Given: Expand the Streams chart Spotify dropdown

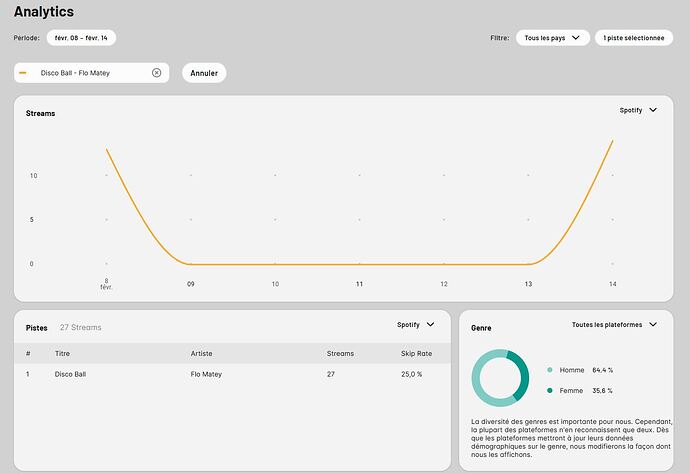Looking at the screenshot, I should tap(638, 110).
